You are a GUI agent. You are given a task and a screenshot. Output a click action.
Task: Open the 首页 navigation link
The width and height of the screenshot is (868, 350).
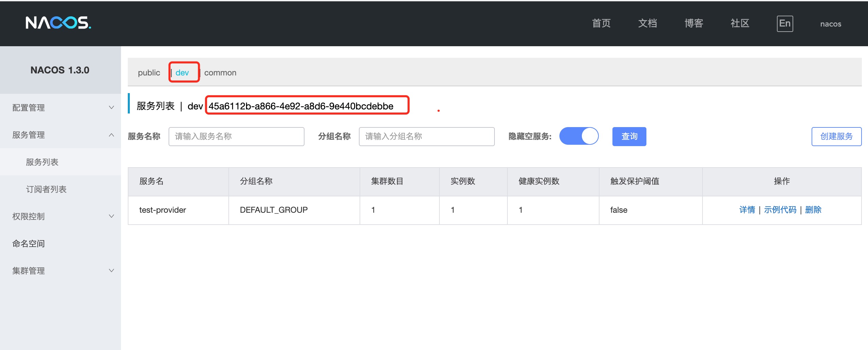point(601,23)
